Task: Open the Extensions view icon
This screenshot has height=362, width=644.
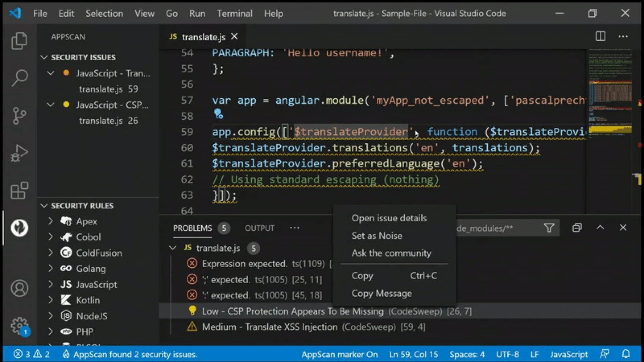Action: pyautogui.click(x=19, y=190)
